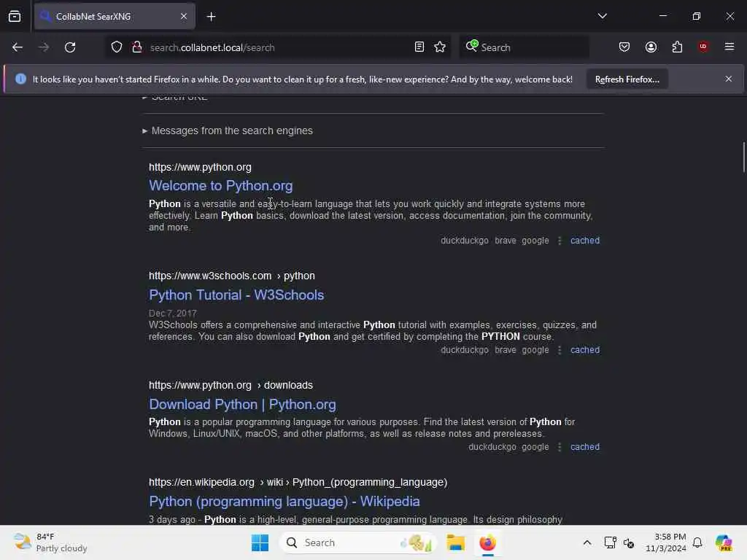Open cached link for Download Python result
747x560 pixels.
coord(585,447)
